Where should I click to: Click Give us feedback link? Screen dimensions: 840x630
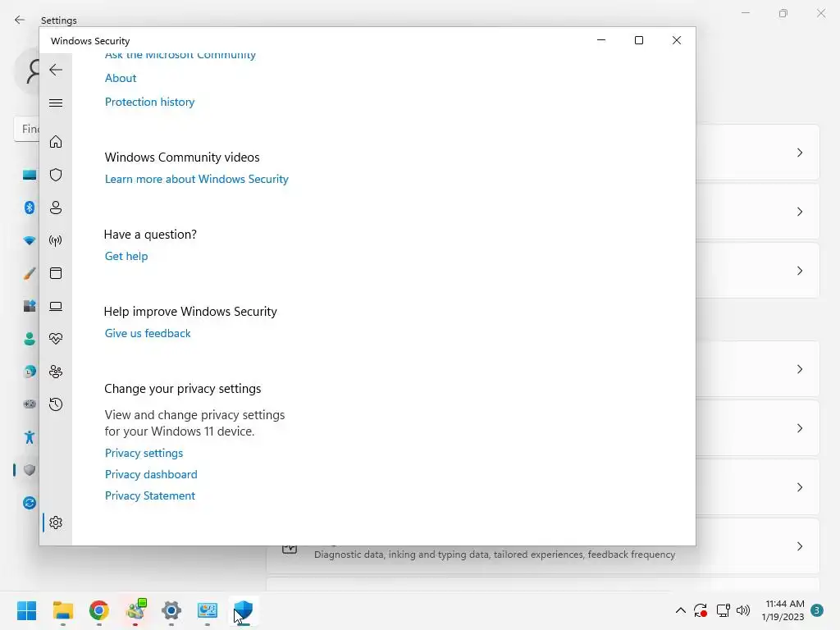click(x=148, y=333)
